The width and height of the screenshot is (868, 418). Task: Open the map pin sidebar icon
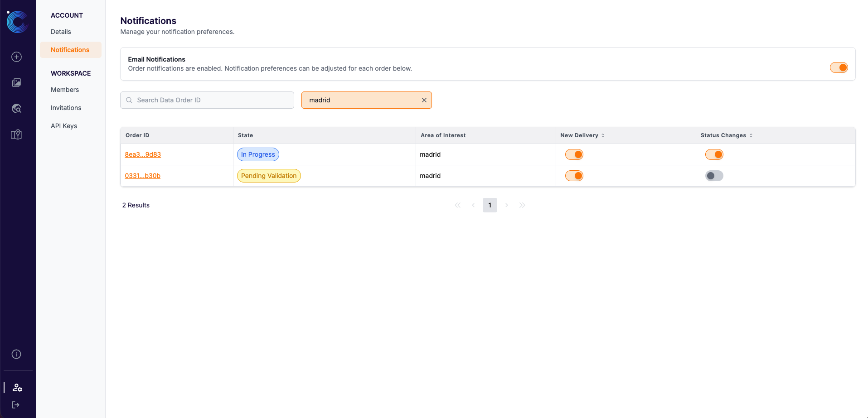(16, 135)
